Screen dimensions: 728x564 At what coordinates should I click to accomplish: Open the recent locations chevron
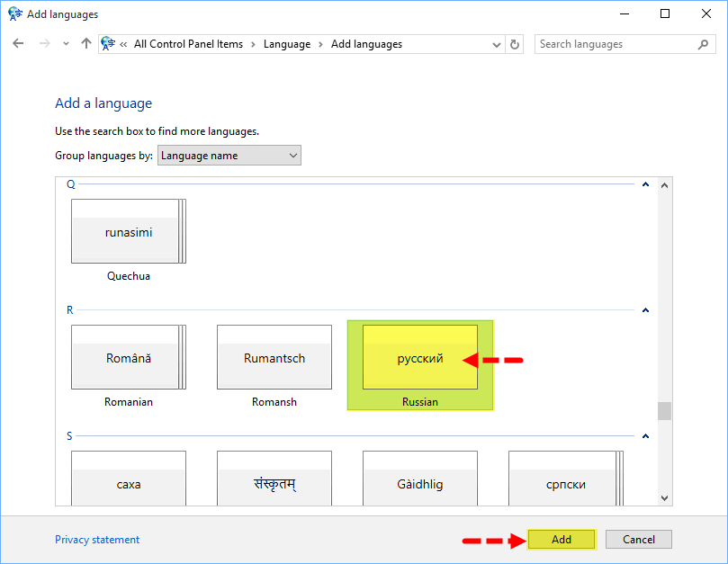click(x=66, y=44)
